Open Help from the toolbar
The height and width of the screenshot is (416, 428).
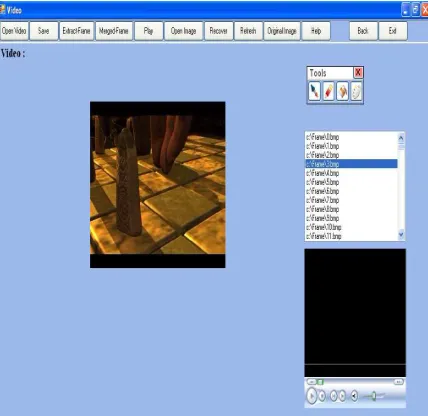click(316, 31)
